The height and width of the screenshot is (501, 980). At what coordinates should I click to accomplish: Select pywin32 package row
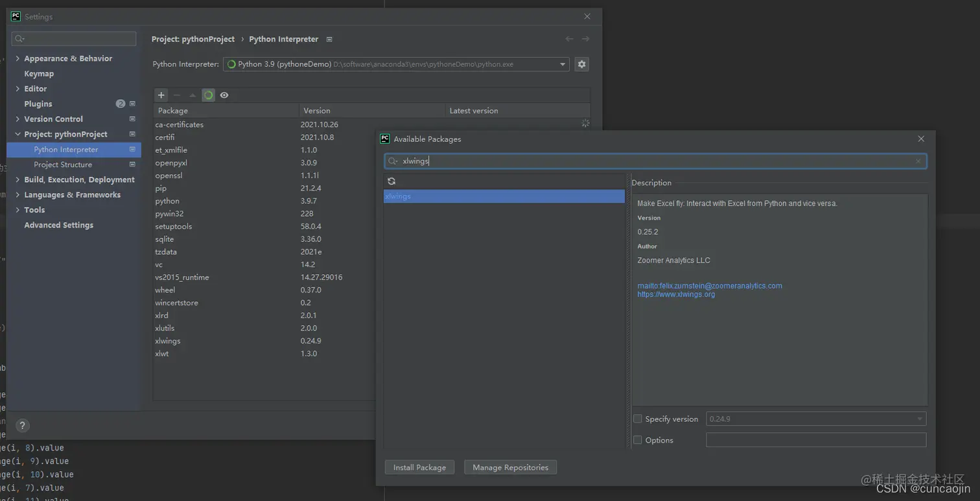(264, 213)
